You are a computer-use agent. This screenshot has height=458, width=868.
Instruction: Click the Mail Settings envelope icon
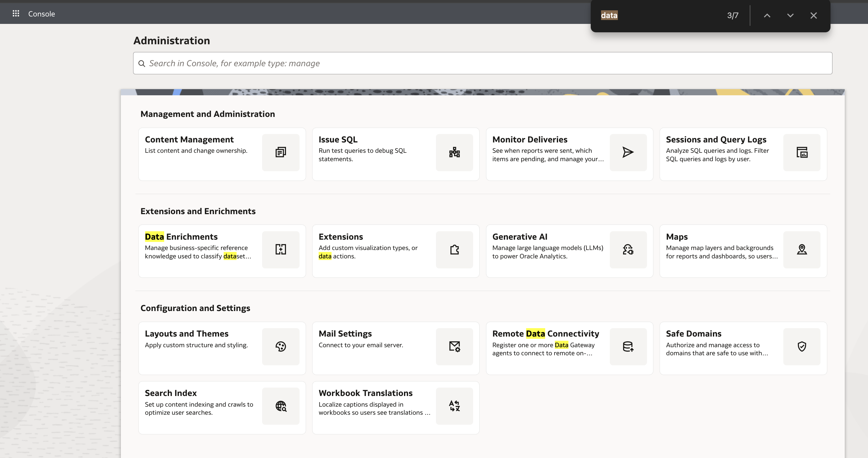click(x=454, y=346)
